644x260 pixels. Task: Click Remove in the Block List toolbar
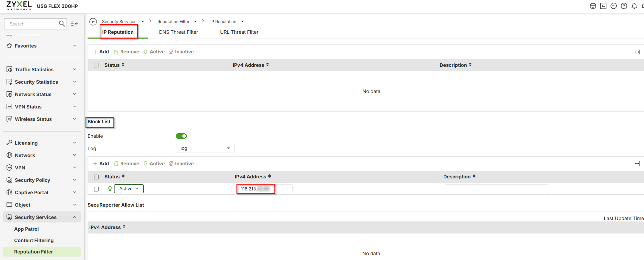(x=127, y=164)
